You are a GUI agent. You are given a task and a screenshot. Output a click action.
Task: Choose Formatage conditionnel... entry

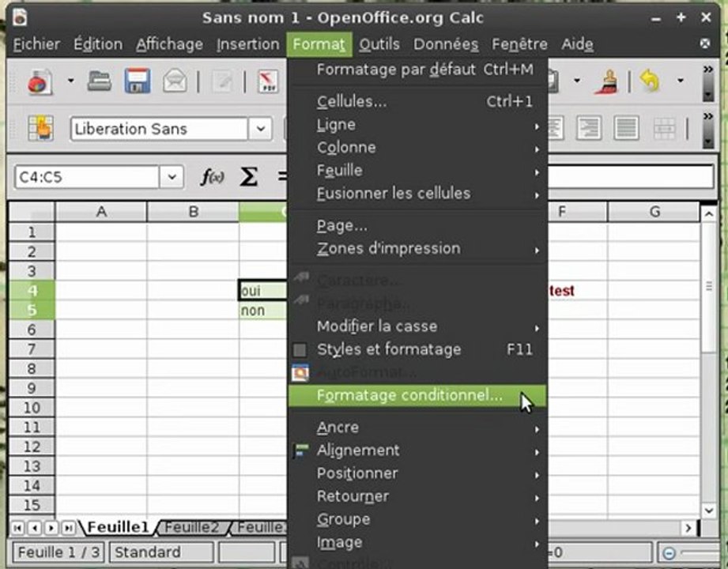(417, 395)
